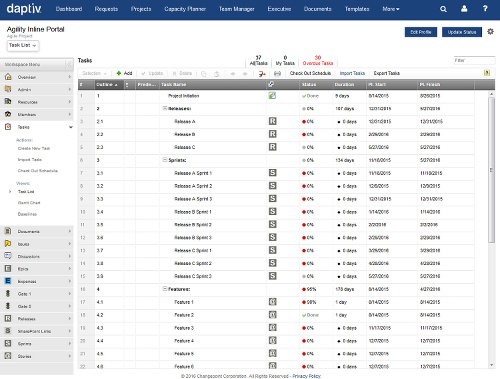Click the green Add plus icon
Viewport: 500px width, 379px height.
coord(119,73)
